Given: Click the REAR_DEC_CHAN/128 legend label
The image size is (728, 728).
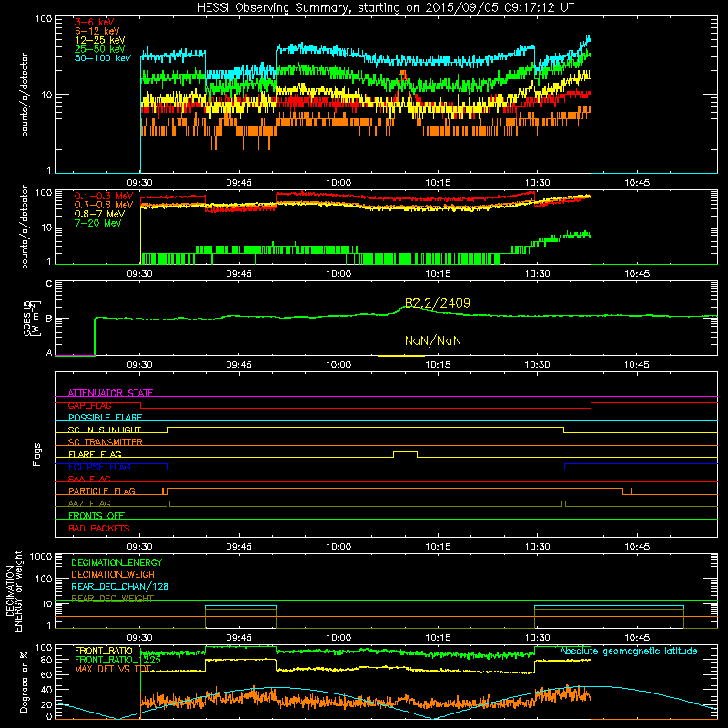Looking at the screenshot, I should pos(120,587).
